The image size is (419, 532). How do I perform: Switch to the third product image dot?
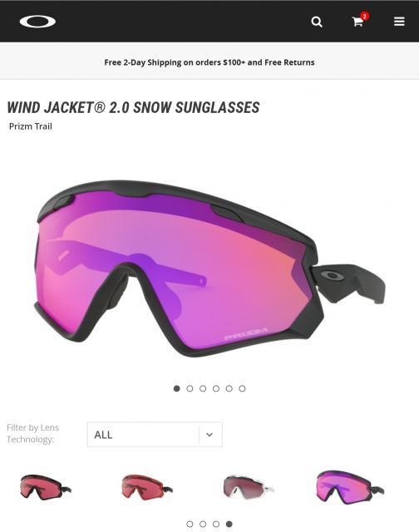coord(203,388)
